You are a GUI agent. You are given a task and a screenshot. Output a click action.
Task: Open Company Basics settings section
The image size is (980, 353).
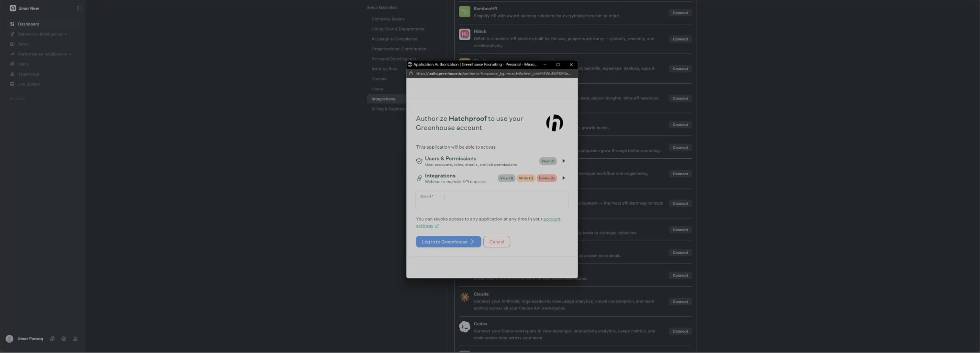pyautogui.click(x=388, y=19)
